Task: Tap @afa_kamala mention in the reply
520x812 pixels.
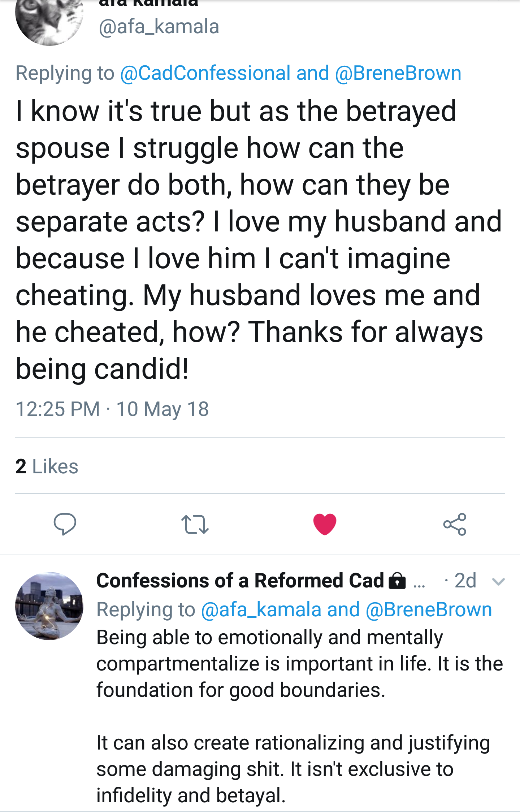Action: pyautogui.click(x=261, y=610)
